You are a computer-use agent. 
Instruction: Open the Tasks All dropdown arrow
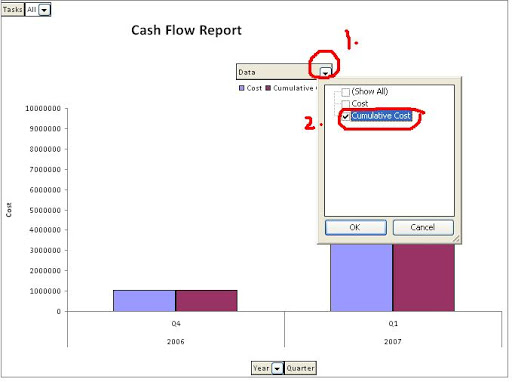(44, 10)
